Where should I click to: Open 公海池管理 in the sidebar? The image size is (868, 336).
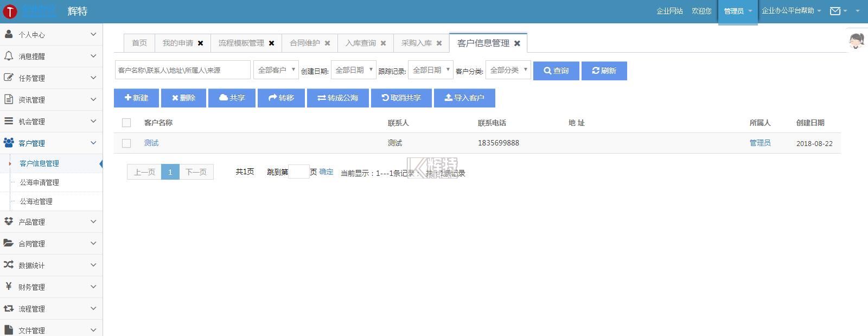pyautogui.click(x=36, y=201)
